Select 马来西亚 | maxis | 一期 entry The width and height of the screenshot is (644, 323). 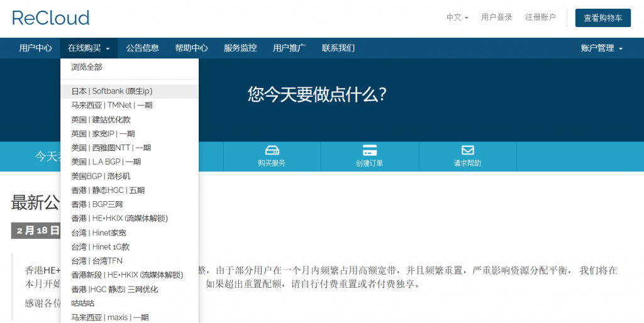pos(130,317)
